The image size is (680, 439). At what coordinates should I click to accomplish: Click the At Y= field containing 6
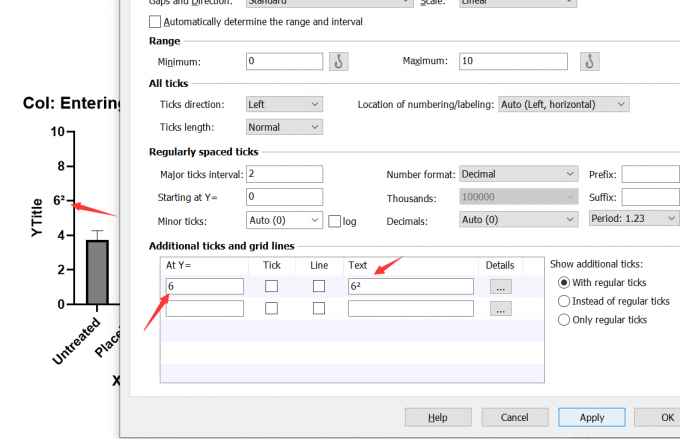[x=205, y=286]
